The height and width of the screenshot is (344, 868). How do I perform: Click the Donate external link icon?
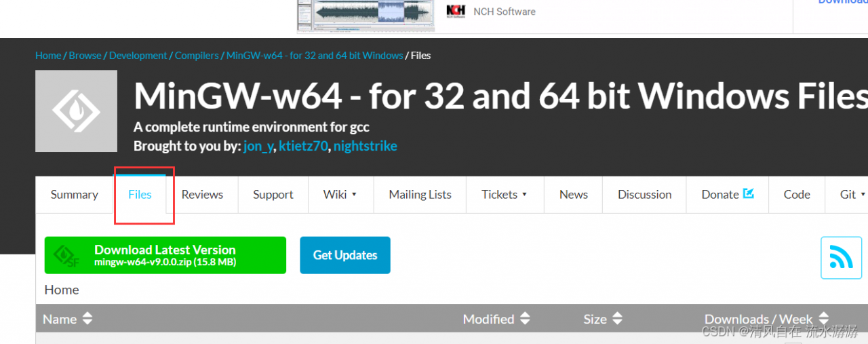click(x=749, y=193)
